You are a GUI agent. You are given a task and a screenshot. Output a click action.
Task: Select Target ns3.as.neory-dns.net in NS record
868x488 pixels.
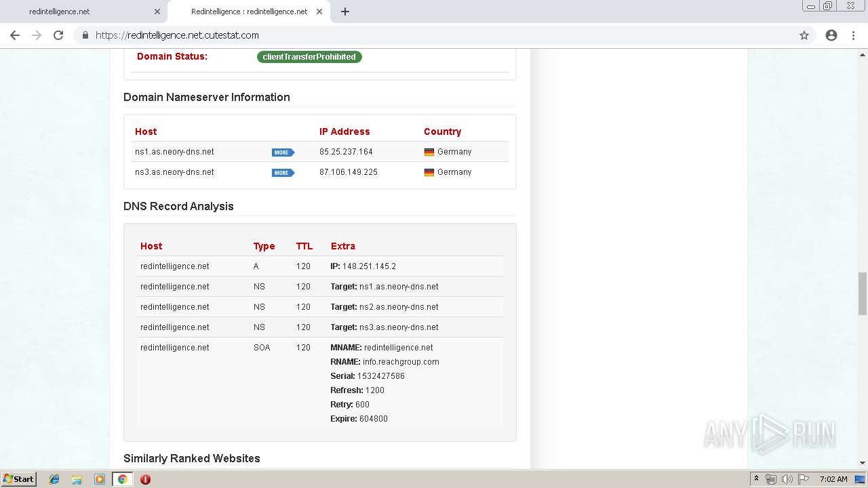coord(399,327)
